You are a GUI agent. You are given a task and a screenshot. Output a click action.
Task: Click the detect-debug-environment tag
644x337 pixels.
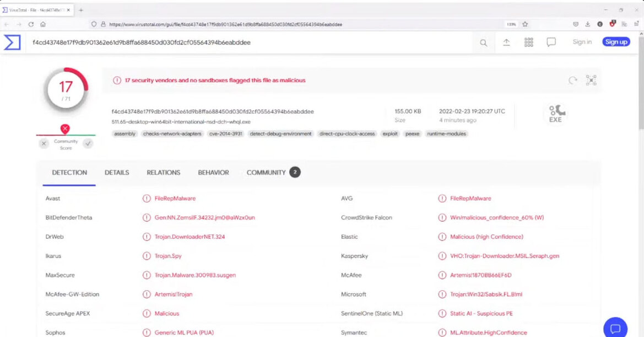click(x=280, y=133)
